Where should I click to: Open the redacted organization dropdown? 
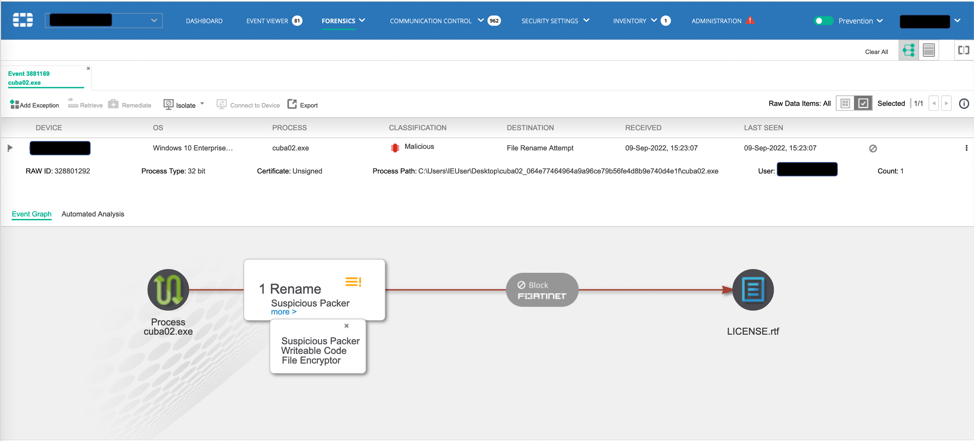(104, 20)
